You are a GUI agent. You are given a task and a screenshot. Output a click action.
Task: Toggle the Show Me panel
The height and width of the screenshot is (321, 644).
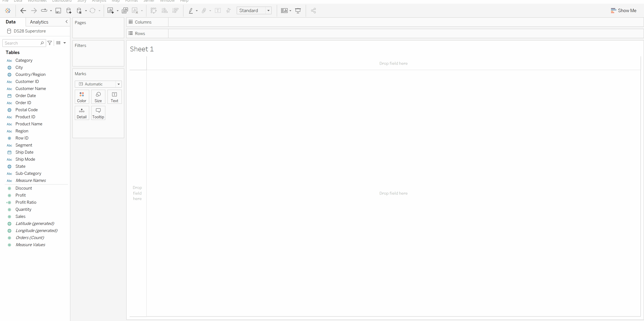pos(624,10)
